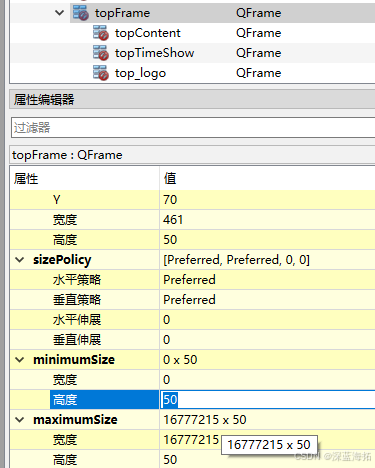This screenshot has height=468, width=375.
Task: Select topTimeShow in the object tree
Action: [x=154, y=53]
